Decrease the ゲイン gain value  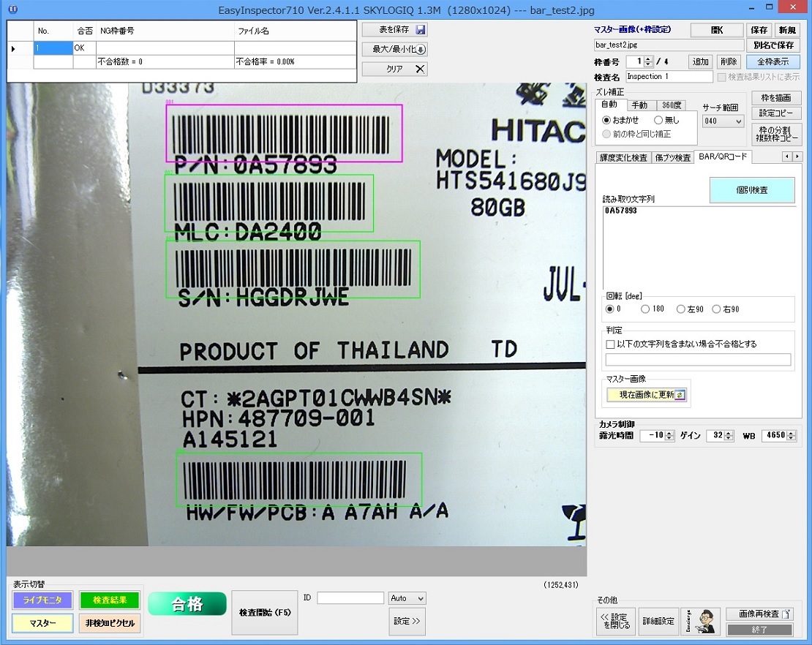coord(729,439)
